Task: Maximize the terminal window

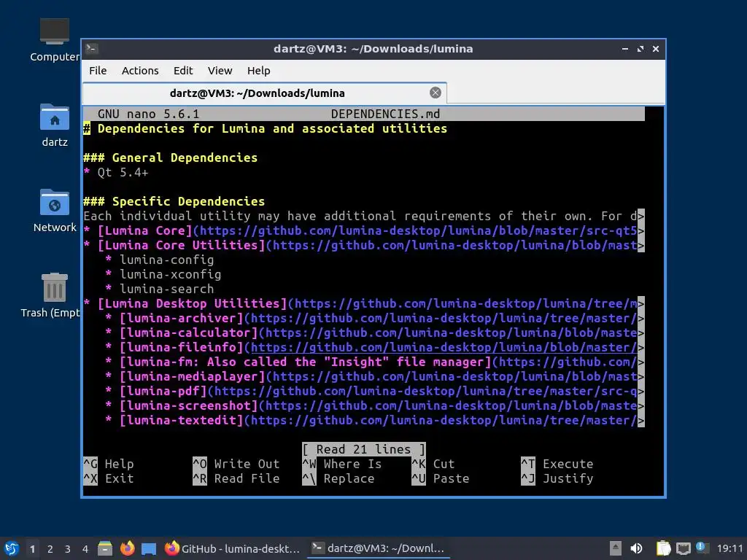Action: point(640,49)
